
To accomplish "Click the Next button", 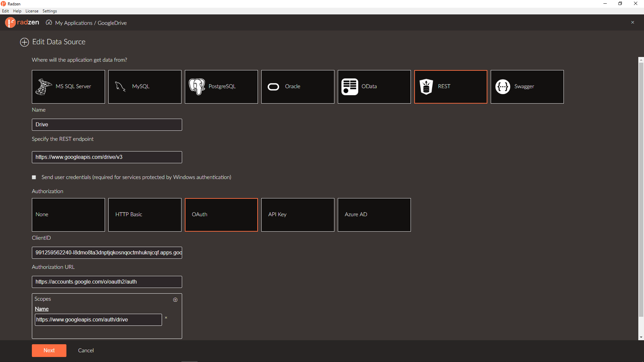I will pos(49,351).
